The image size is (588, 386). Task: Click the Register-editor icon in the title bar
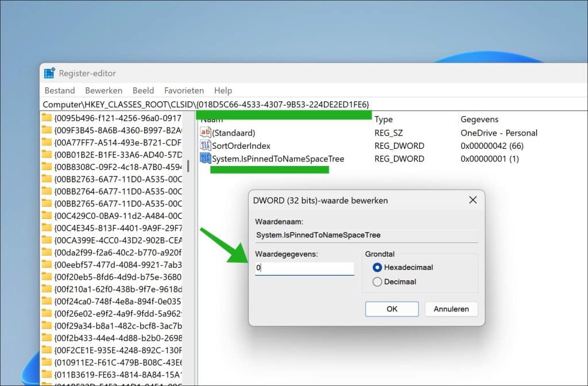[x=49, y=72]
